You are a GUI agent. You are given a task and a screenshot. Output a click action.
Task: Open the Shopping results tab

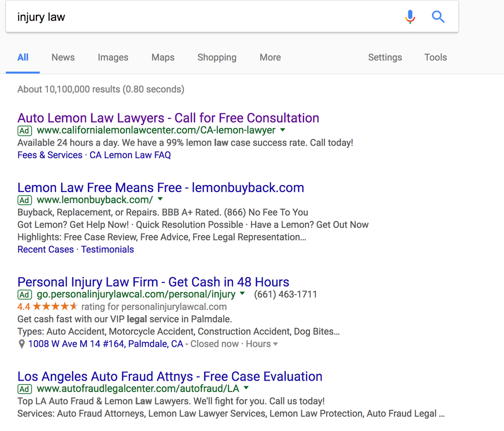tap(217, 57)
